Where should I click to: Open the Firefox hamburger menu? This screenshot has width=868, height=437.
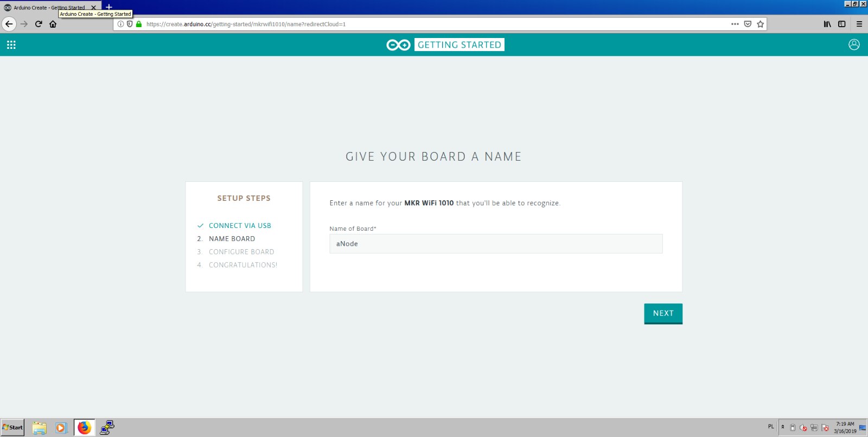point(859,24)
